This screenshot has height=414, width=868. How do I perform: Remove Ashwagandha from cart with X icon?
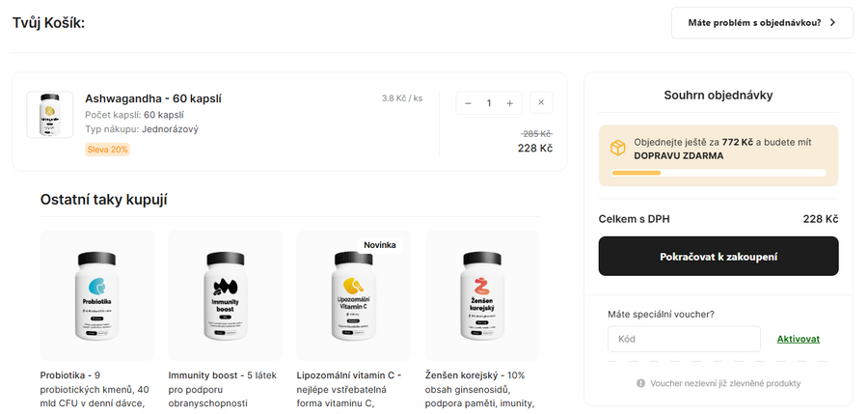click(x=541, y=103)
